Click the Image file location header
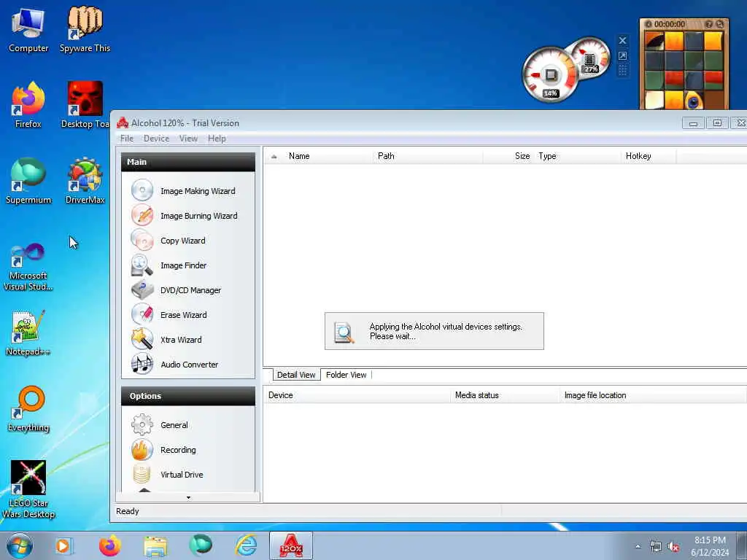Viewport: 747px width, 560px height. [653, 395]
